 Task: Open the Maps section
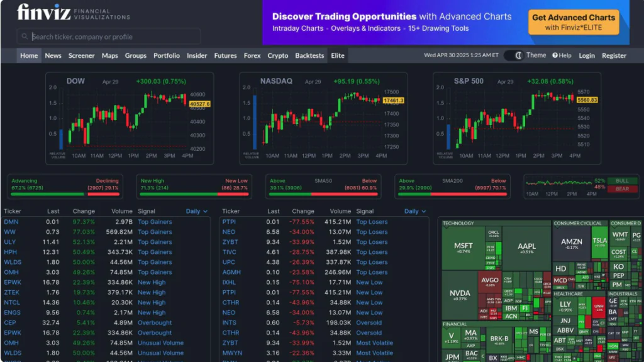109,55
